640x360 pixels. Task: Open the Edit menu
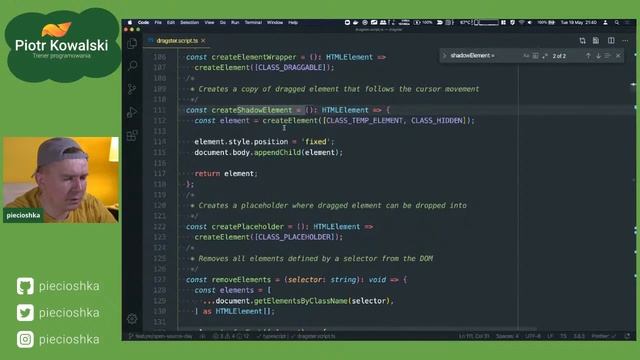171,22
